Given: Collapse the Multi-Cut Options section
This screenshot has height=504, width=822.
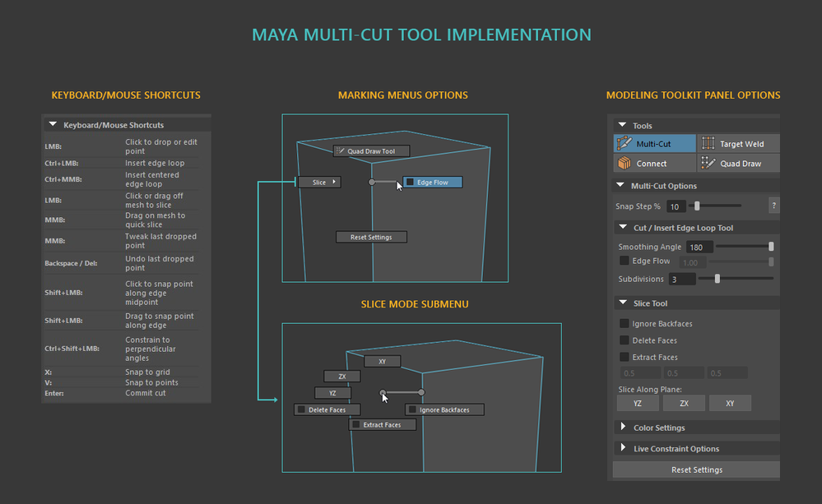Looking at the screenshot, I should (620, 185).
